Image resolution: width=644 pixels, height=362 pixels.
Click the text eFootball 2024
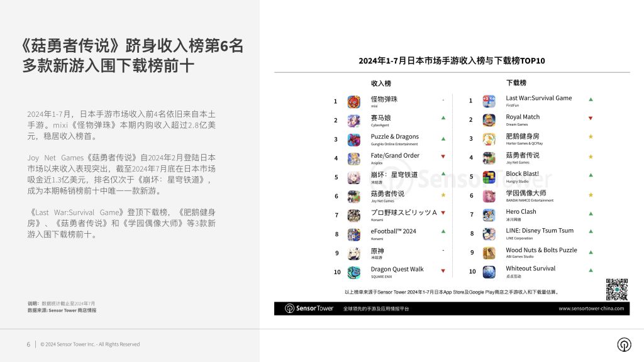click(394, 231)
